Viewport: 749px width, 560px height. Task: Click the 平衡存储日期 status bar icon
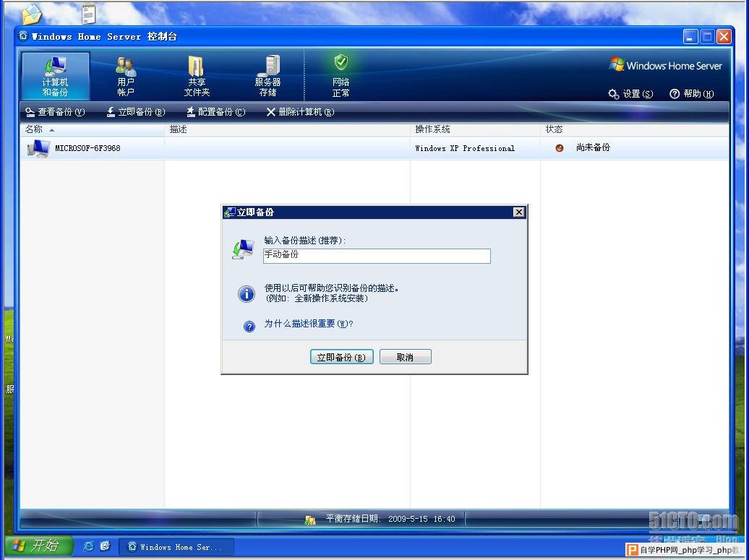(x=310, y=520)
